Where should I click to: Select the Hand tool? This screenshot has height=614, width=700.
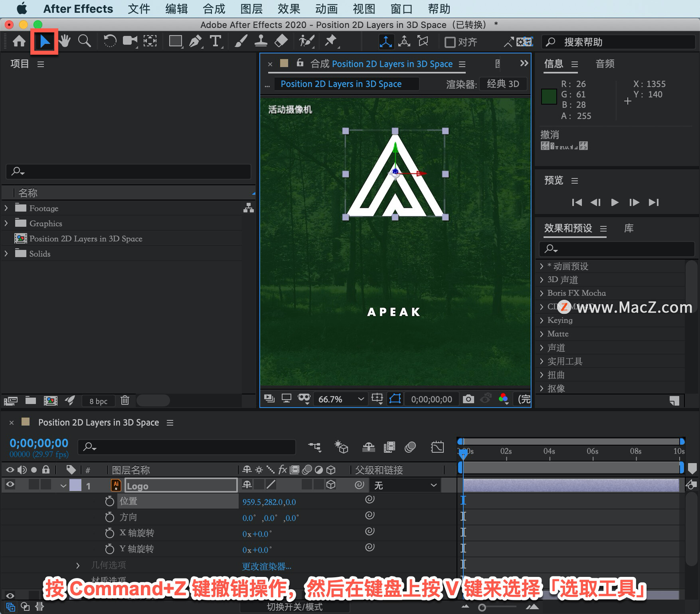click(65, 42)
